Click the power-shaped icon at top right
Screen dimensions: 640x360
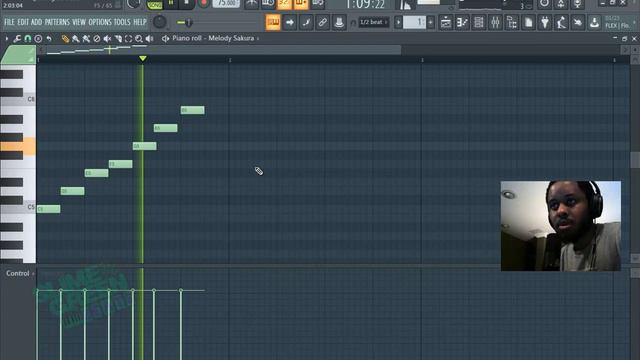(544, 4)
